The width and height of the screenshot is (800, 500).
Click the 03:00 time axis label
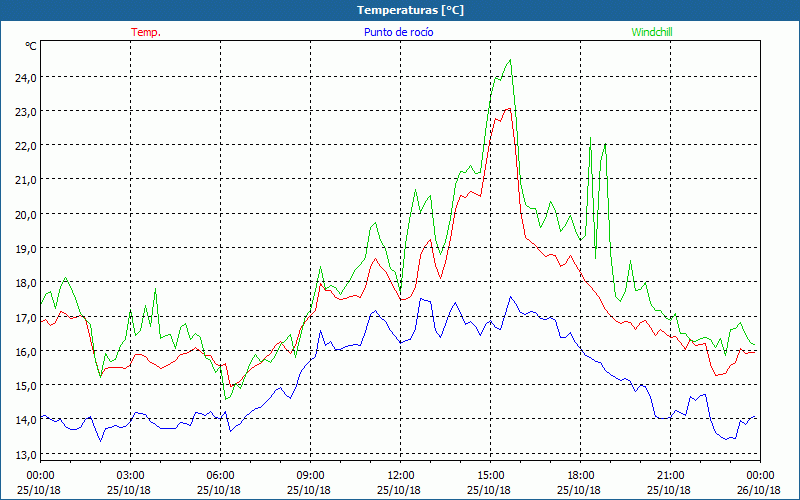(x=130, y=476)
